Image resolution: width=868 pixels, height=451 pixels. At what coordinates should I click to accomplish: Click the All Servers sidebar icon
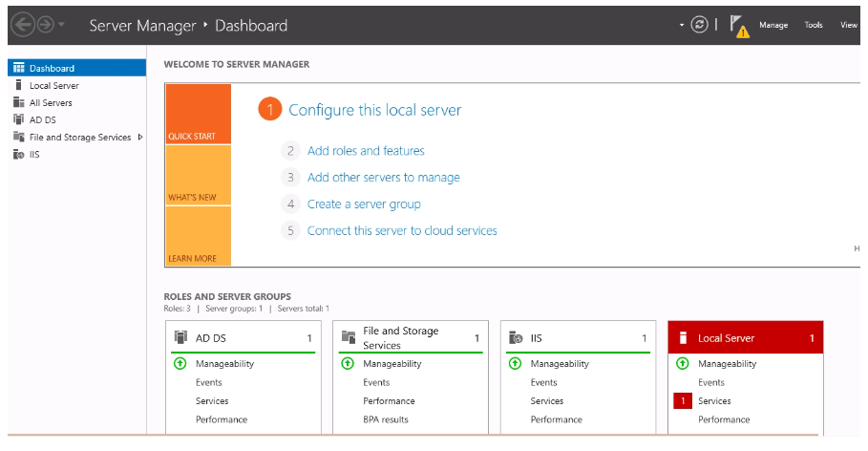coord(19,102)
